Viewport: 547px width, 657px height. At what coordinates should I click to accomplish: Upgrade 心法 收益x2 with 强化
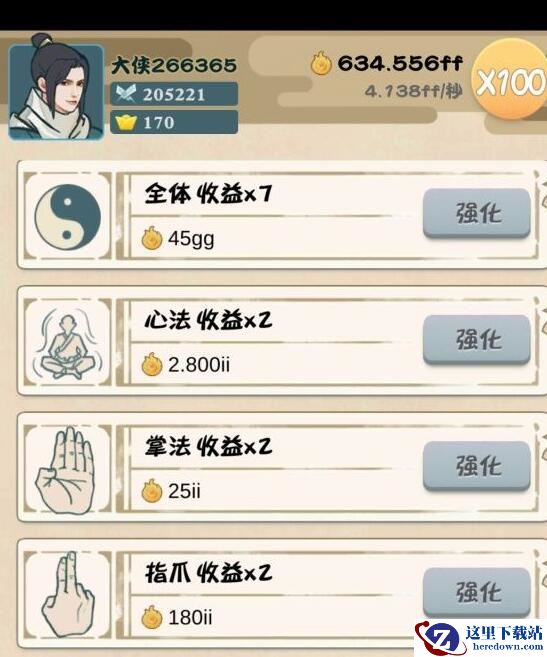click(x=477, y=340)
